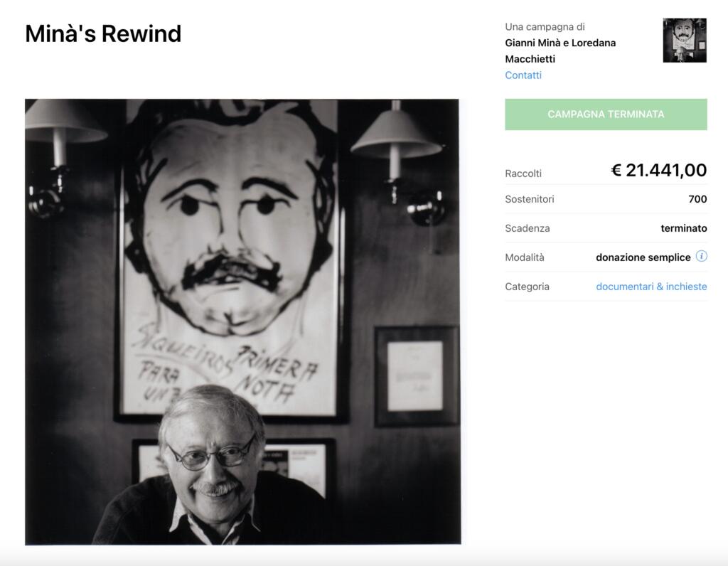Image resolution: width=728 pixels, height=566 pixels.
Task: Click the campaign creator avatar thumbnail
Action: point(685,41)
